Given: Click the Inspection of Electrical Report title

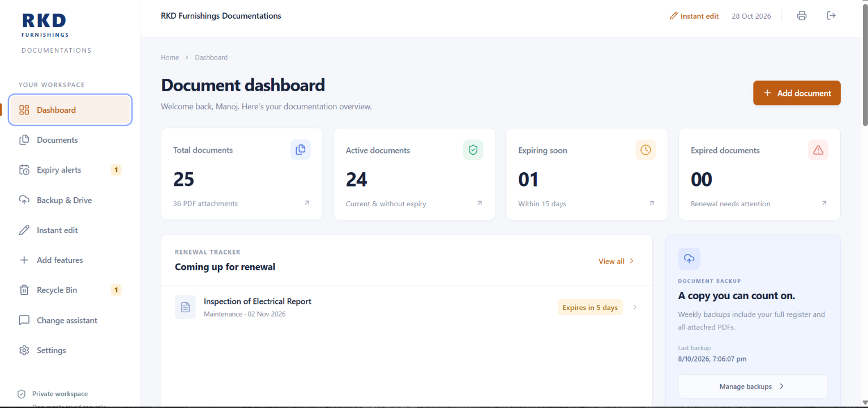Looking at the screenshot, I should (x=258, y=301).
